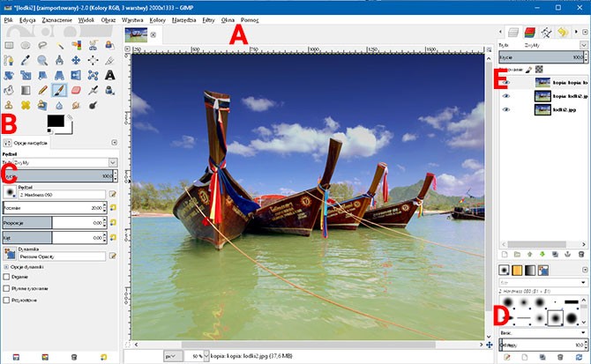Open the Zaznaczenie menu

[56, 20]
